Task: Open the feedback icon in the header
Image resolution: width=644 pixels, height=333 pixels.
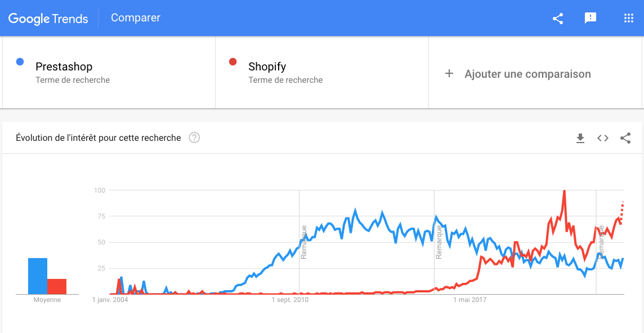Action: point(591,19)
